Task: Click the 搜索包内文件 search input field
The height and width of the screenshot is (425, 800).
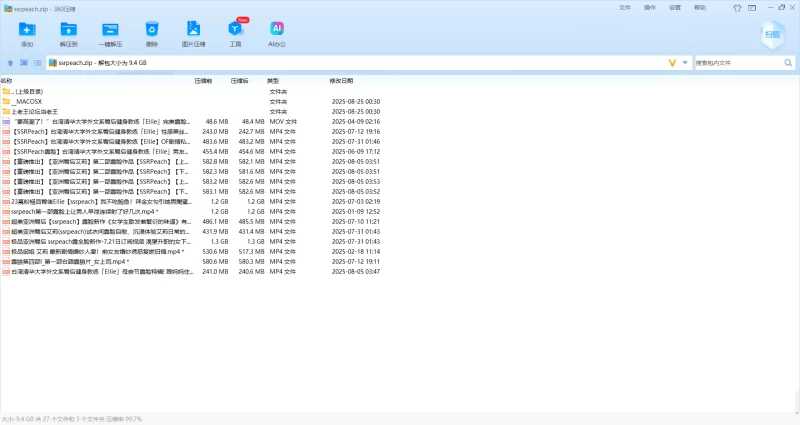Action: tap(738, 63)
